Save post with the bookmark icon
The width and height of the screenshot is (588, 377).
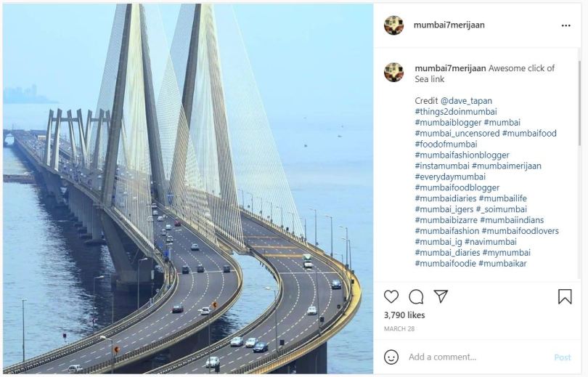[565, 296]
